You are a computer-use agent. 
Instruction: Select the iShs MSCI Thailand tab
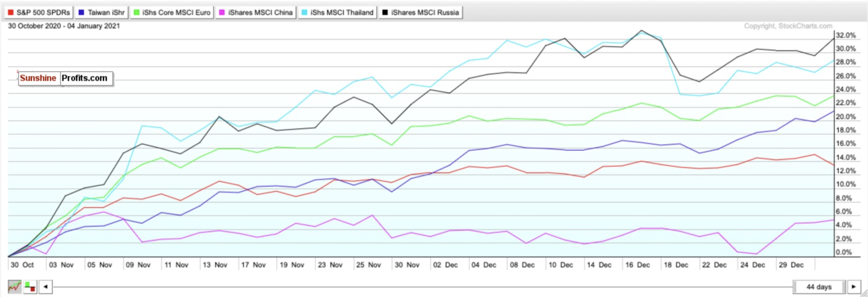tap(337, 13)
